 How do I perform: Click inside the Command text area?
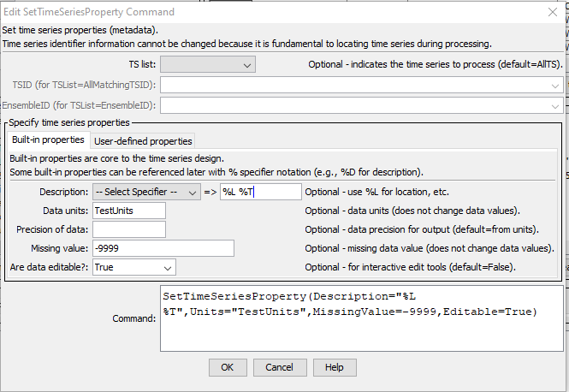tap(362, 318)
